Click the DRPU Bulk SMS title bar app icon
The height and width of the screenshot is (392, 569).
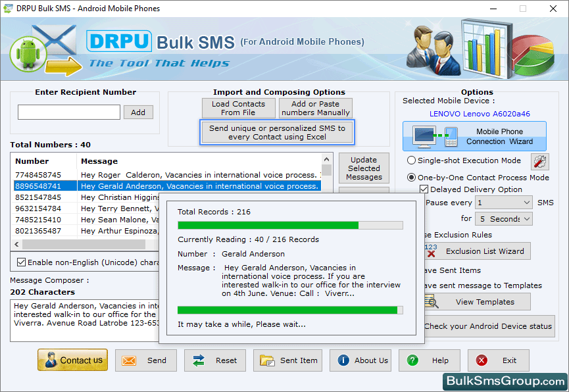[x=8, y=9]
